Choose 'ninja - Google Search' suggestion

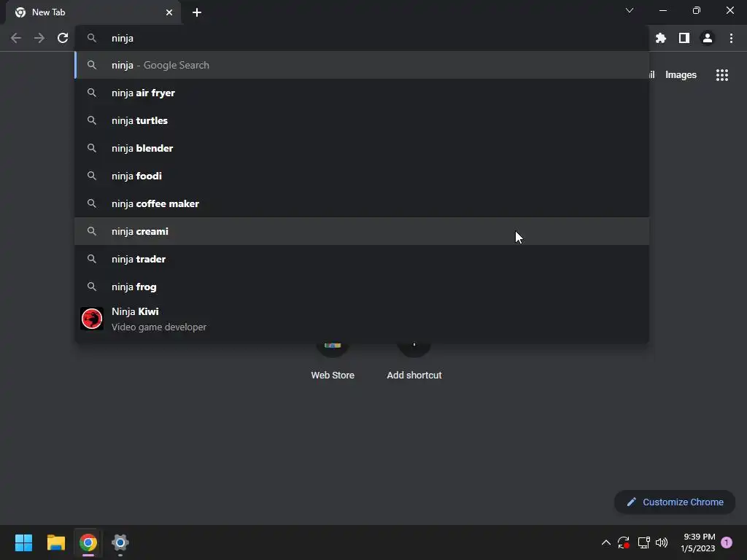[362, 65]
